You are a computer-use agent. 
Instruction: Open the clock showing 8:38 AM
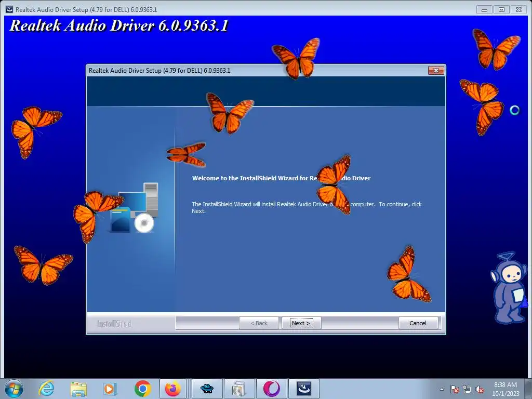(x=506, y=389)
